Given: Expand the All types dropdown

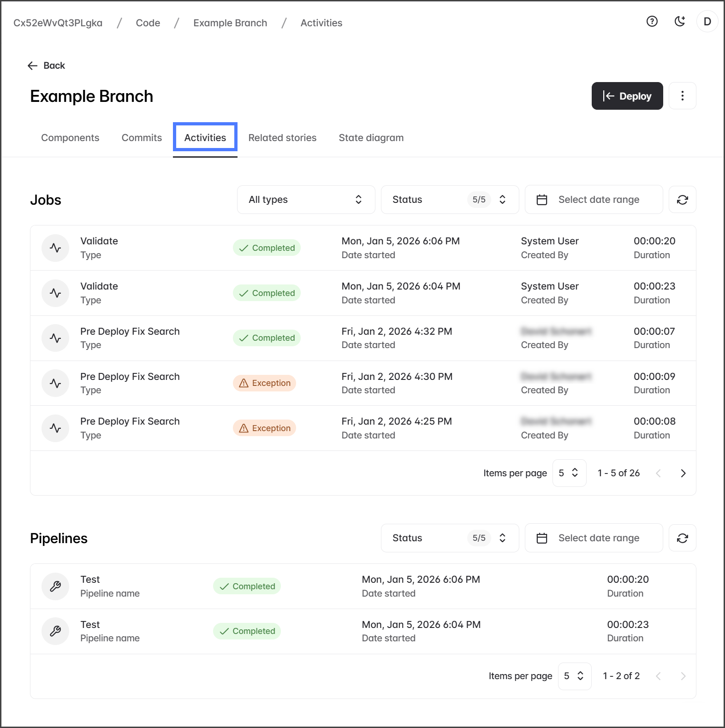Looking at the screenshot, I should click(x=306, y=200).
